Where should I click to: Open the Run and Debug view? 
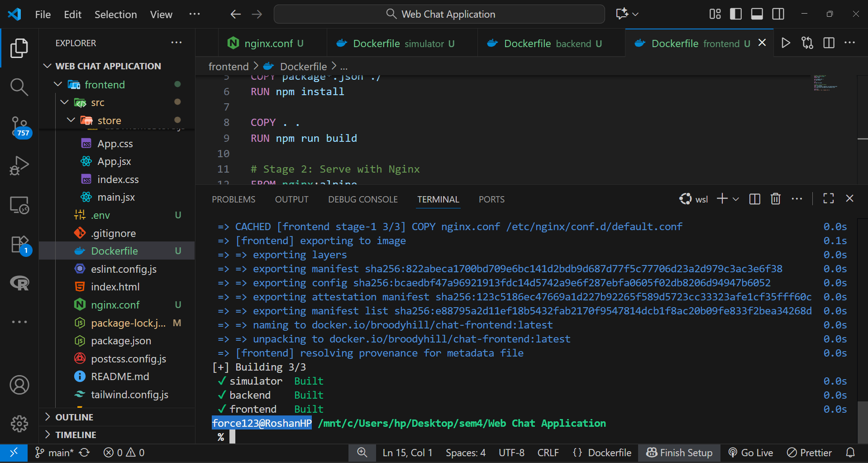pyautogui.click(x=19, y=165)
